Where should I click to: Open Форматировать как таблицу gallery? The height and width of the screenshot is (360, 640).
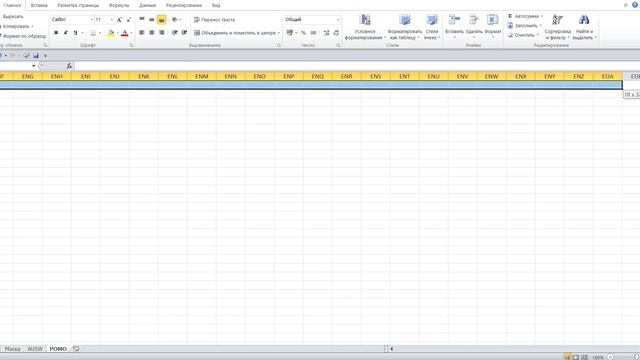[404, 27]
